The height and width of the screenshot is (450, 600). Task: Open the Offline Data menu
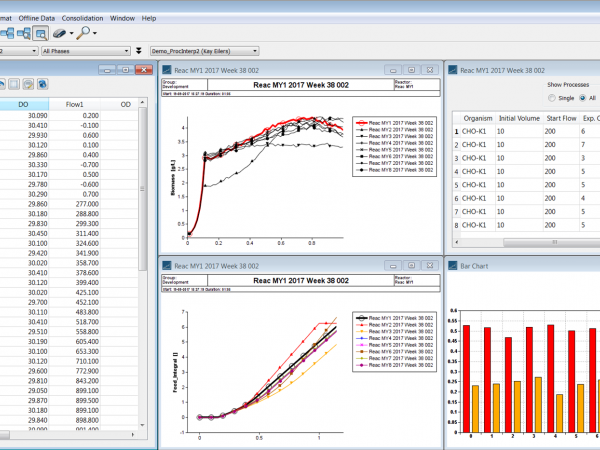click(x=37, y=18)
